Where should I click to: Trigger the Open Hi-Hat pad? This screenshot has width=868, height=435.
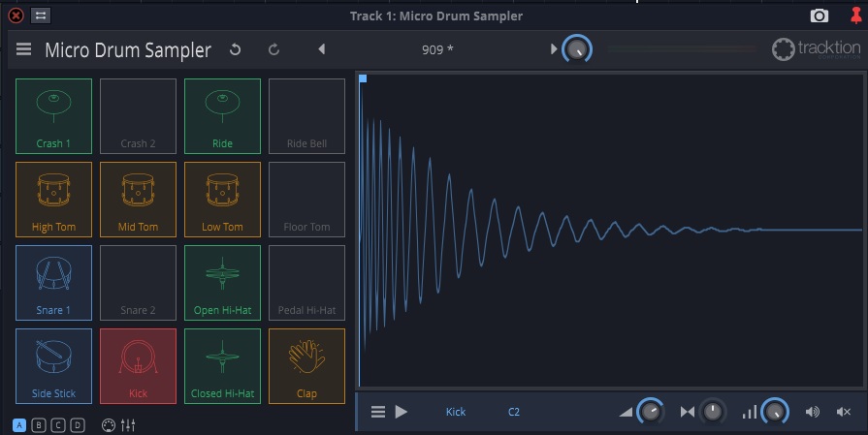coord(222,283)
